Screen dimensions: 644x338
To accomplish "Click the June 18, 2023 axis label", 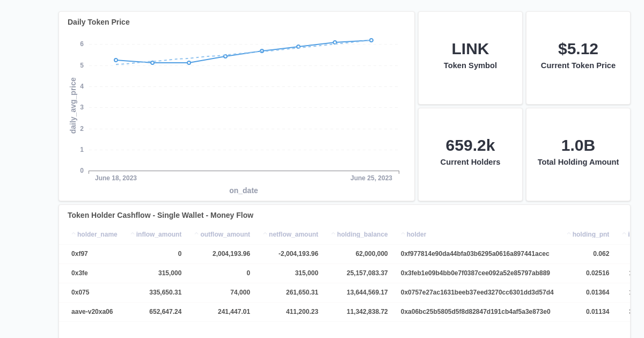I will pyautogui.click(x=115, y=178).
